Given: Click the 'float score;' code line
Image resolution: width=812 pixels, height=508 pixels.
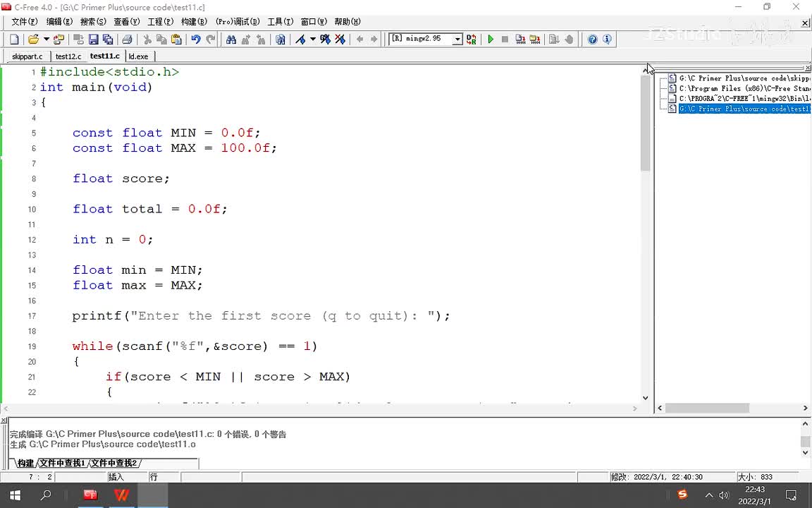Looking at the screenshot, I should [121, 179].
